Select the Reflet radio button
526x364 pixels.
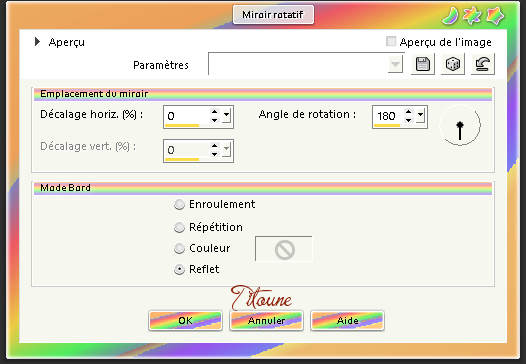click(x=179, y=269)
